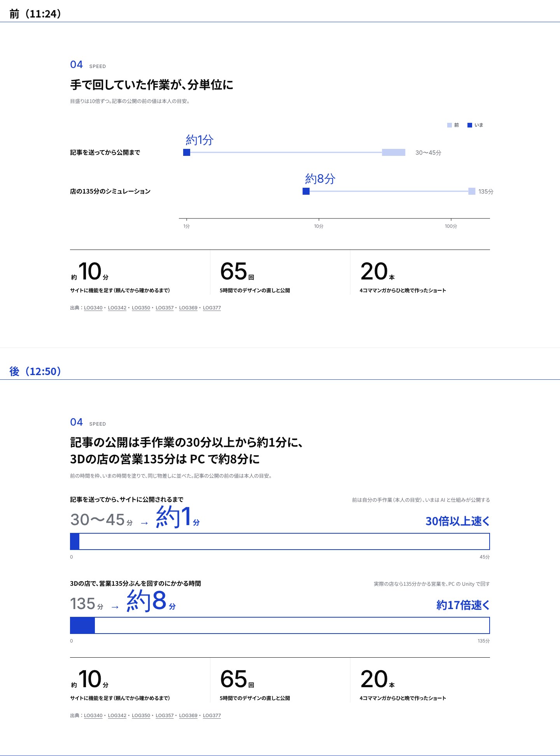This screenshot has height=756, width=560.
Task: Click the 約17倍速く text
Action: point(463,605)
